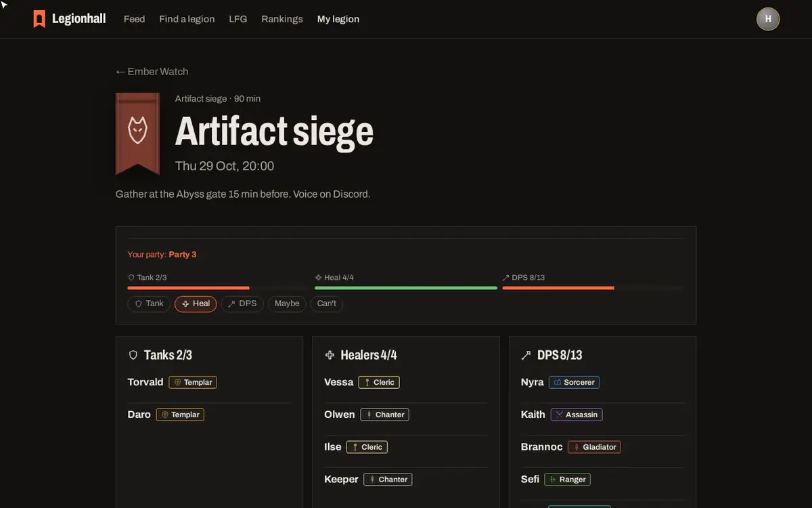Click the Legionhall brand name
The width and height of the screenshot is (812, 508).
pyautogui.click(x=78, y=19)
